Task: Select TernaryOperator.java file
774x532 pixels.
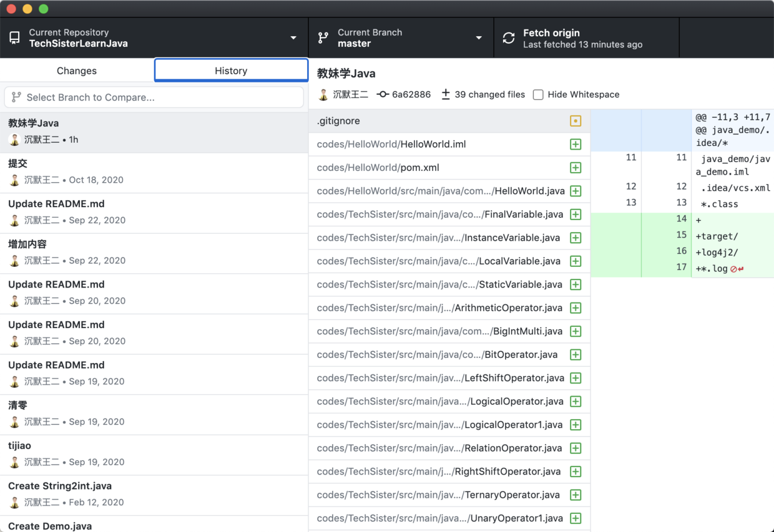Action: 449,495
